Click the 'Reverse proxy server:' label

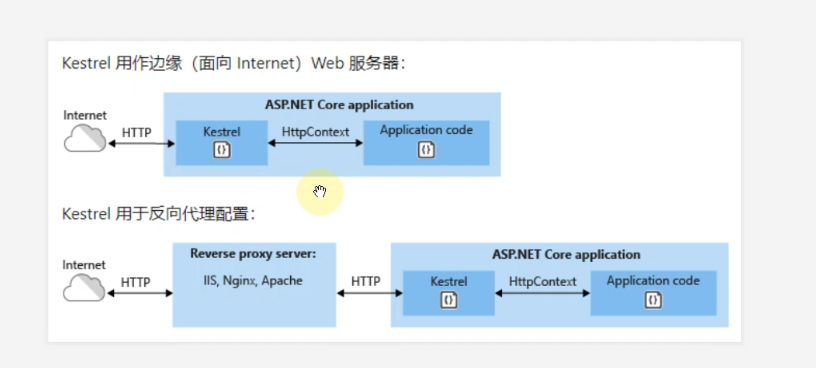click(253, 253)
